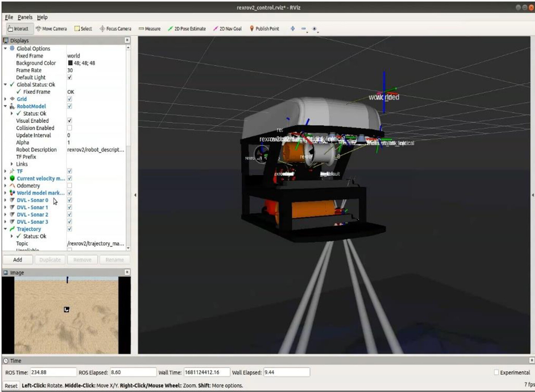This screenshot has height=392, width=535.
Task: Click the ROS Time field
Action: tap(53, 372)
